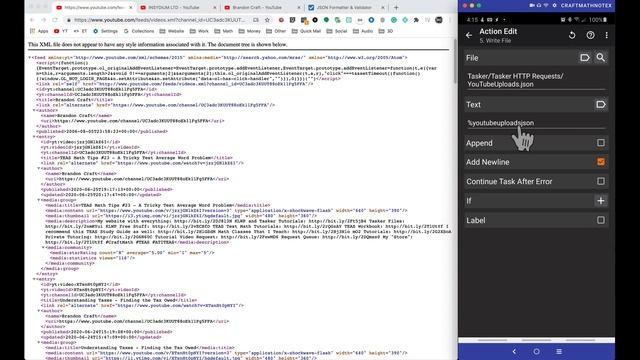Collapse the first media:community node

click(44, 248)
